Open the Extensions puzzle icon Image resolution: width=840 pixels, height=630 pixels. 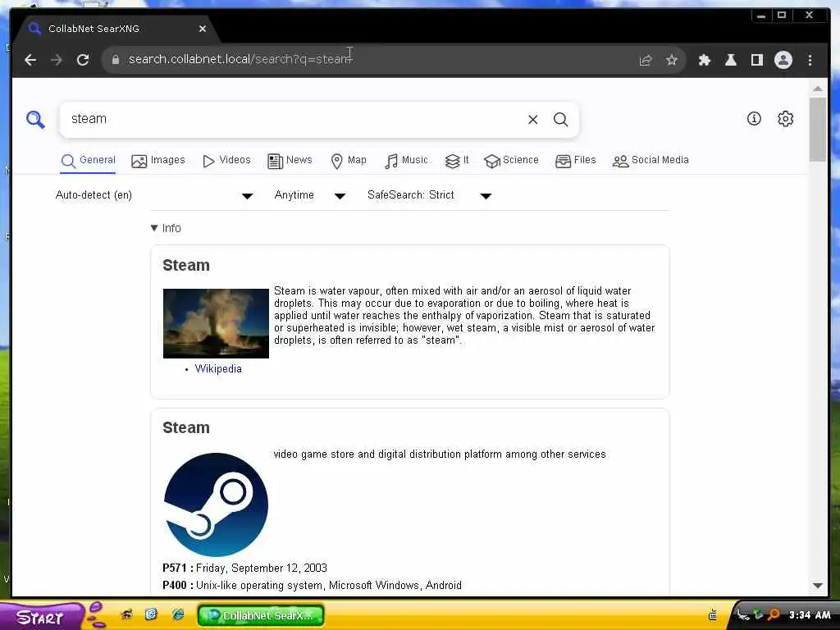pos(705,60)
